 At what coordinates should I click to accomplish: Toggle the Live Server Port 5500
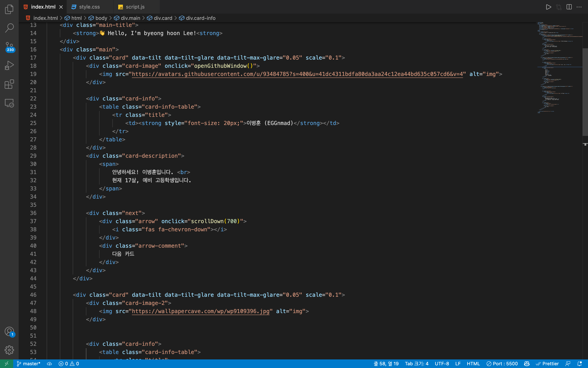(502, 364)
